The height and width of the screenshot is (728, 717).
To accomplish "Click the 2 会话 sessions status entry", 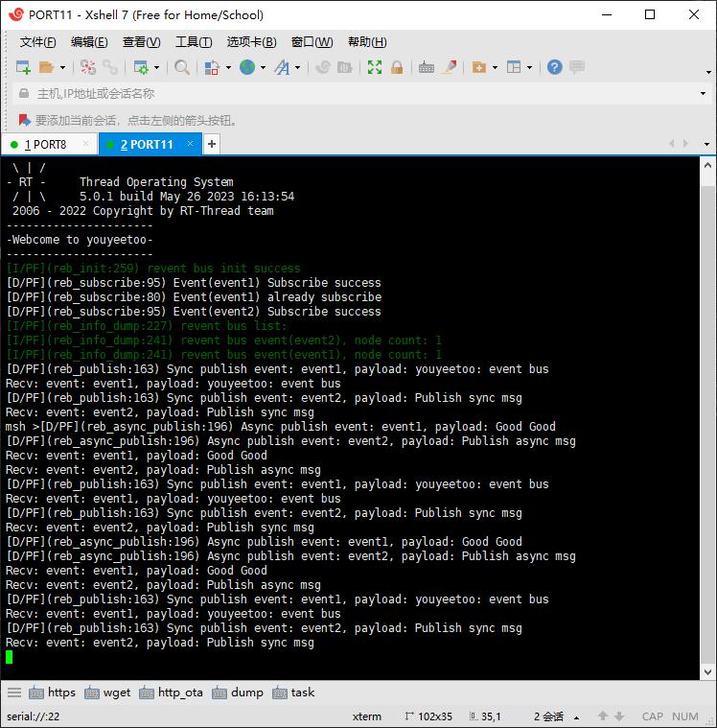I will (x=548, y=716).
